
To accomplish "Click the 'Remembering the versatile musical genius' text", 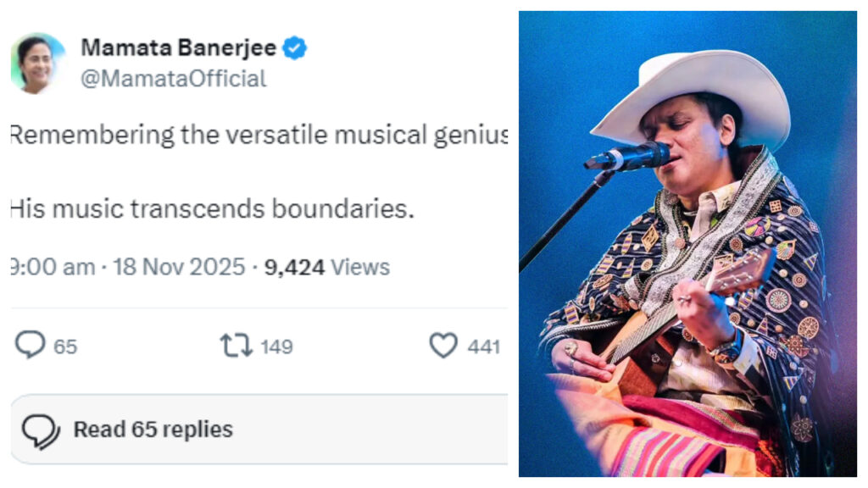I will coord(259,134).
